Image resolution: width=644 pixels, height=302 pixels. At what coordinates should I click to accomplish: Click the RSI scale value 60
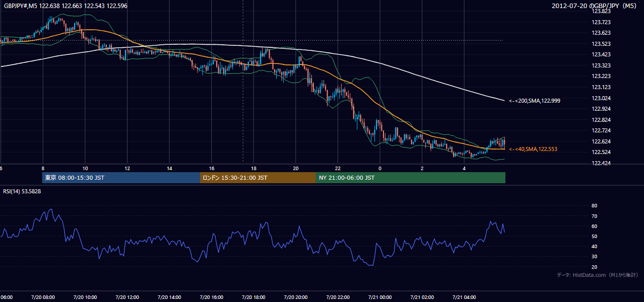click(x=594, y=226)
